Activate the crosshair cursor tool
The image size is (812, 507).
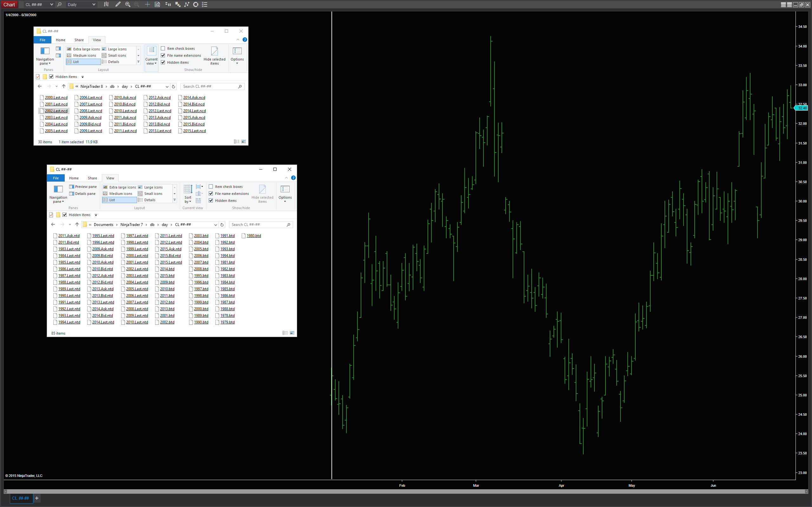coord(147,4)
